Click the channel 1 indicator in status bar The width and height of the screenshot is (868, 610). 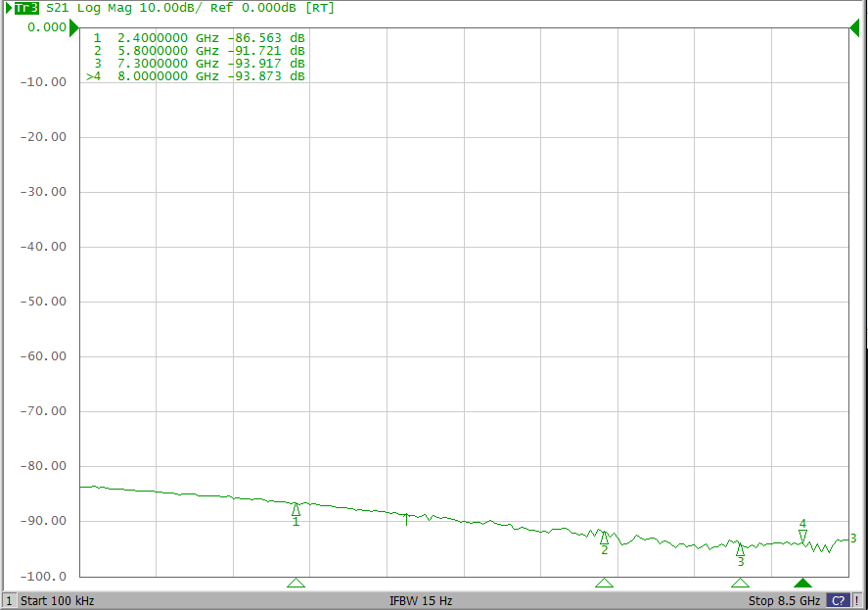point(9,601)
